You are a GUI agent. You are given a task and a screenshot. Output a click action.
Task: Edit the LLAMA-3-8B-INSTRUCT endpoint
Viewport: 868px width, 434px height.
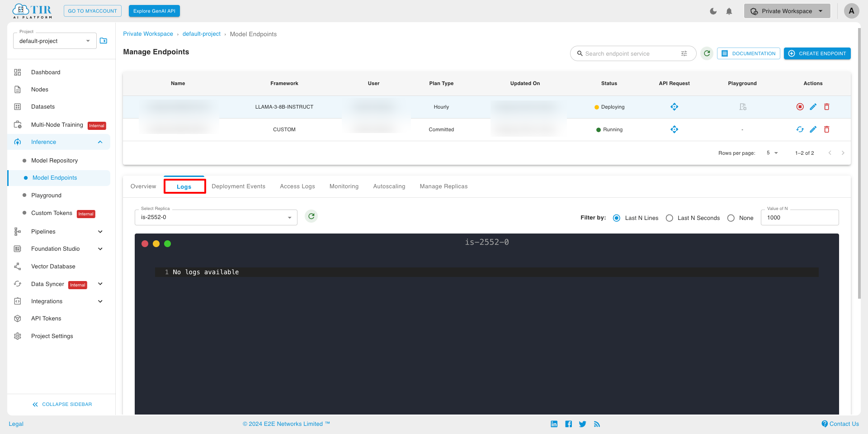(813, 107)
